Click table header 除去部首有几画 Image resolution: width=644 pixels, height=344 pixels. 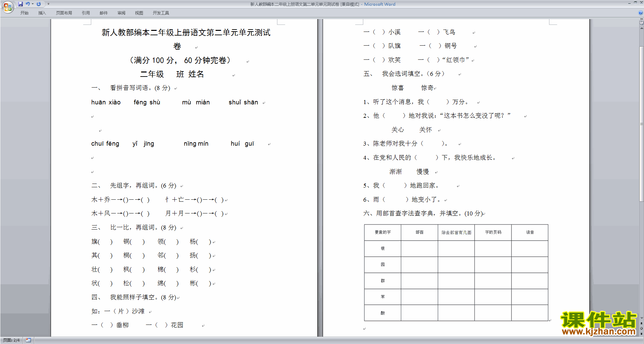tap(456, 233)
